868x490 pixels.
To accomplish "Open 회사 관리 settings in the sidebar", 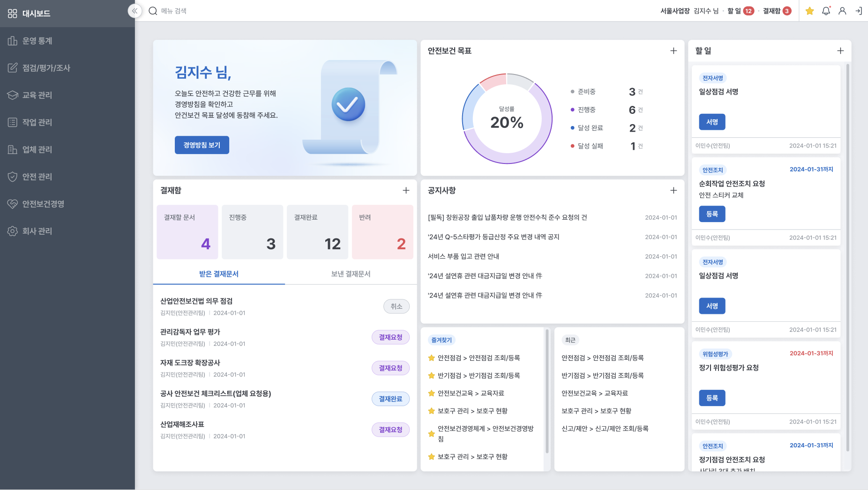I will tap(37, 231).
